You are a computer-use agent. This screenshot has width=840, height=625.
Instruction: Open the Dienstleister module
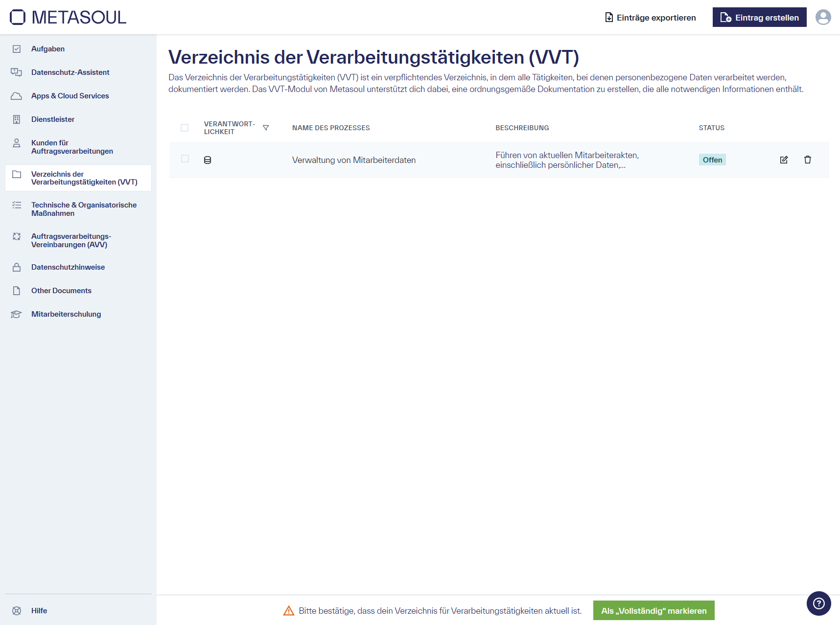click(52, 119)
